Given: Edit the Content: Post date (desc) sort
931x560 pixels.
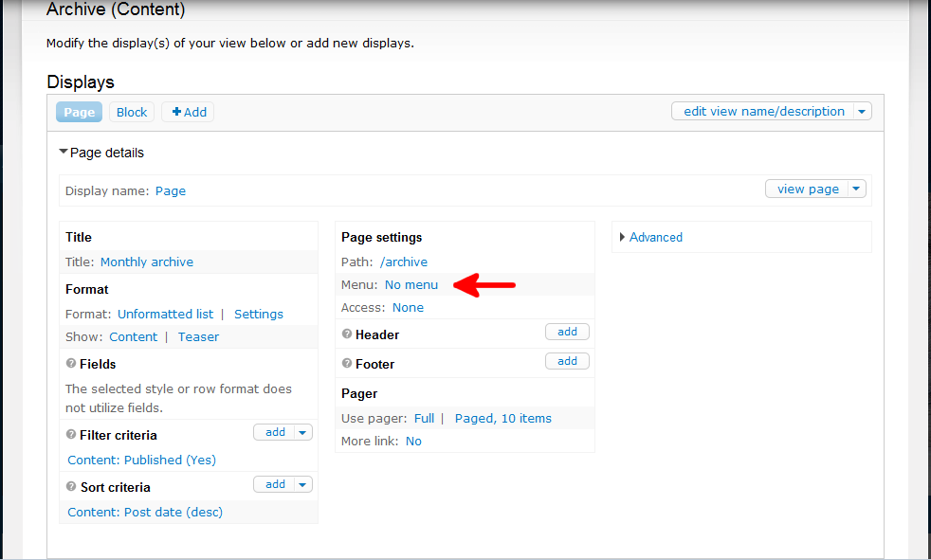Looking at the screenshot, I should [x=145, y=513].
